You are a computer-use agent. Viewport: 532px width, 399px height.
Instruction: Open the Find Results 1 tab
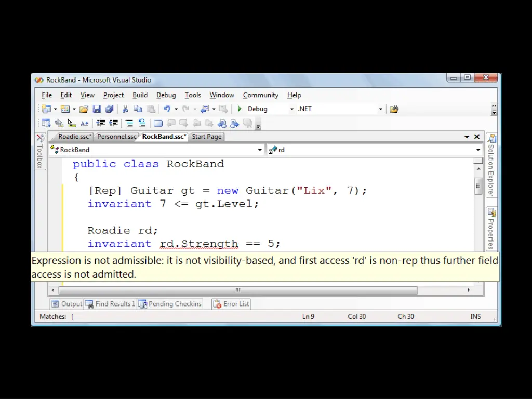110,304
